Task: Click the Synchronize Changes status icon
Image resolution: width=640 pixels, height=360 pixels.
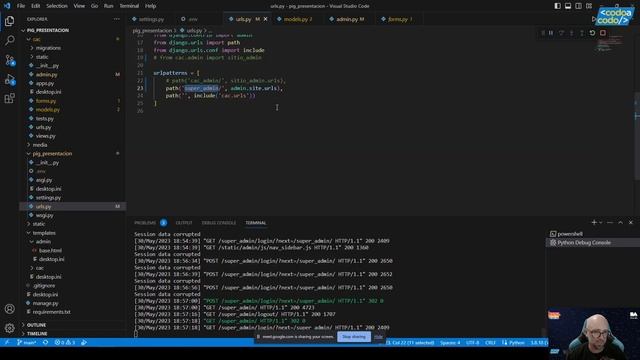Action: 45,342
